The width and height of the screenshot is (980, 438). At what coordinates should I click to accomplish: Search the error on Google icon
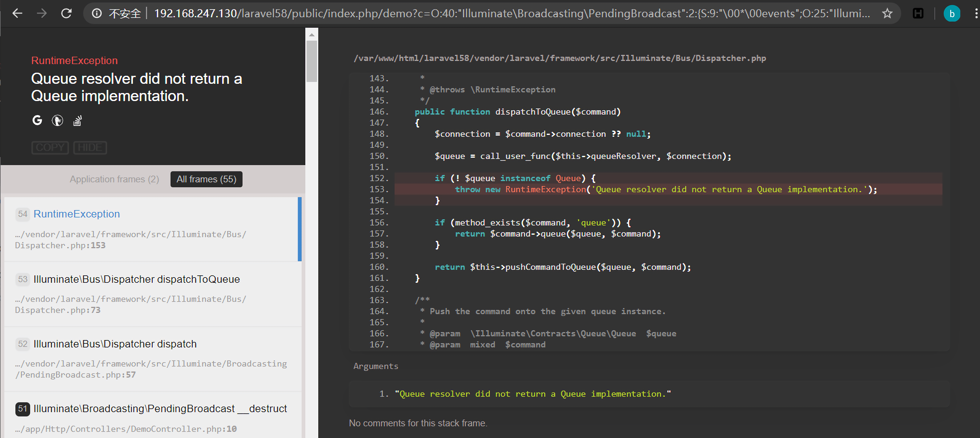37,121
